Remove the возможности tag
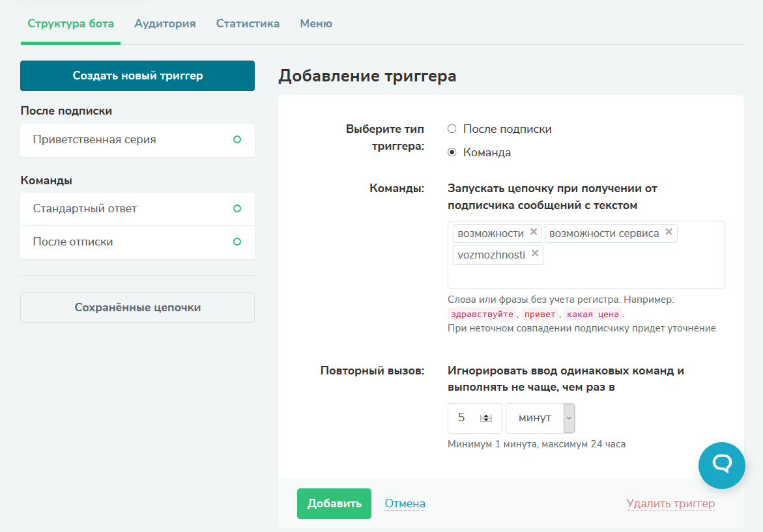The image size is (763, 532). click(x=534, y=232)
